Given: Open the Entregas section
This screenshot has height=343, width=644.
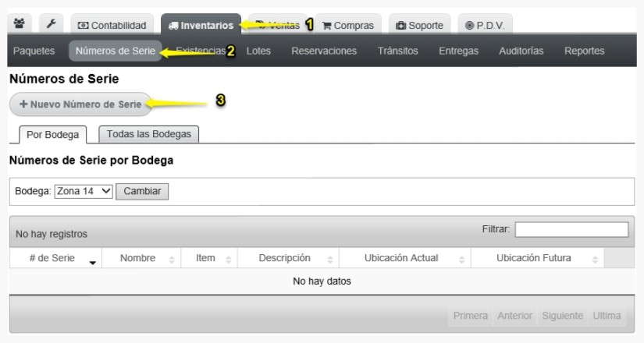Looking at the screenshot, I should click(x=458, y=51).
